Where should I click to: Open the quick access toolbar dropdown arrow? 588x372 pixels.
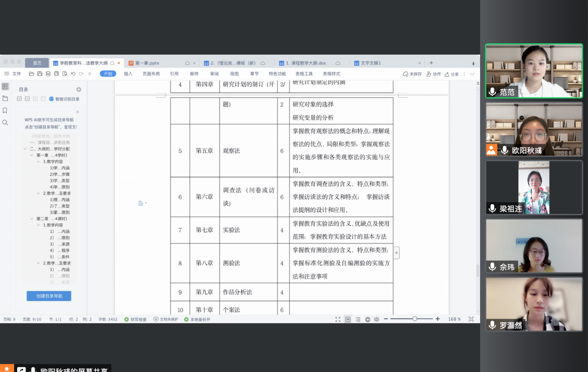[89, 74]
